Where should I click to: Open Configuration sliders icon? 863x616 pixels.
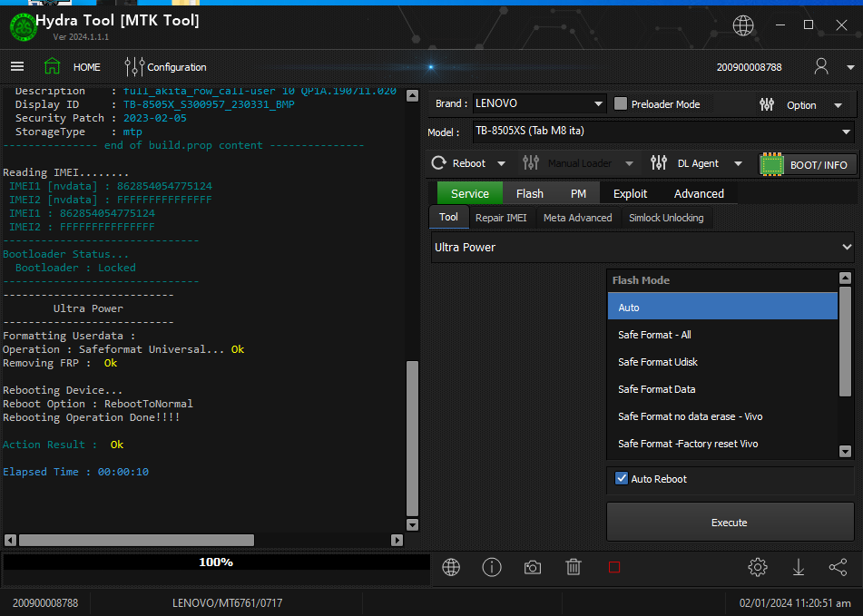pos(134,67)
